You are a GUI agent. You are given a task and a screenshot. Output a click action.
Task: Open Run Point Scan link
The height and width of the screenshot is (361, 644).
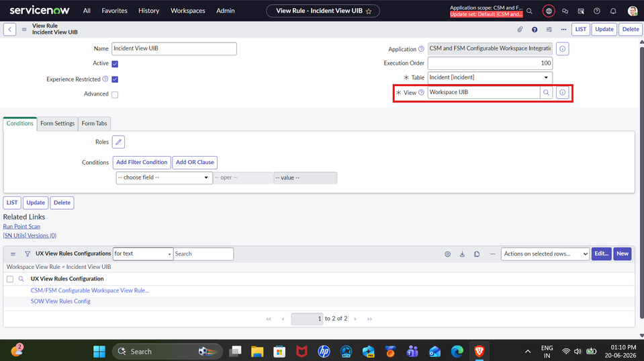coord(21,227)
